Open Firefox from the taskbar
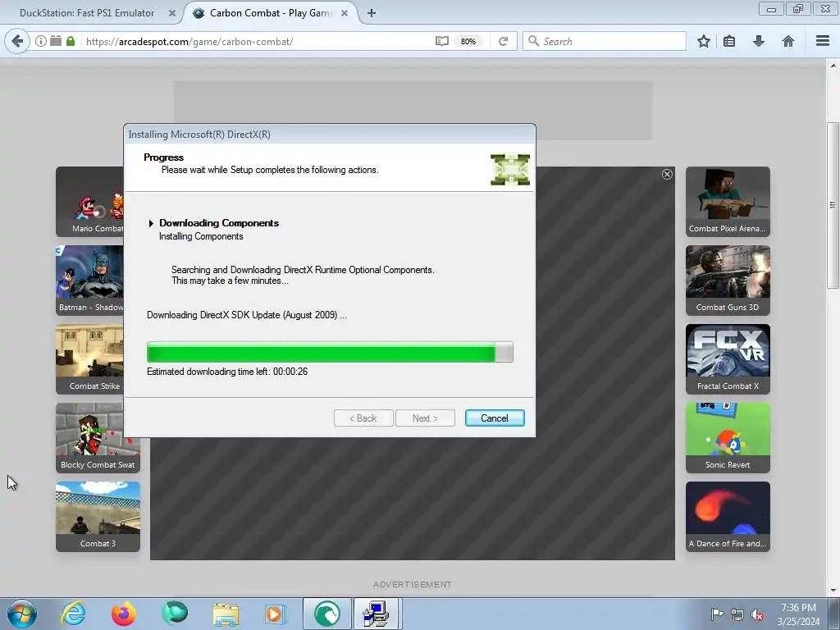Image resolution: width=840 pixels, height=630 pixels. tap(124, 614)
